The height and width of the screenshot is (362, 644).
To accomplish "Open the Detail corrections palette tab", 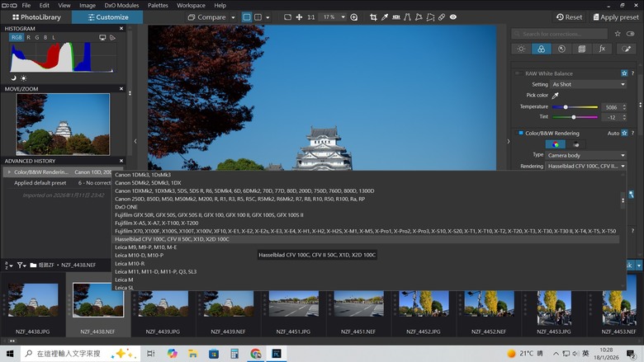I will point(561,49).
